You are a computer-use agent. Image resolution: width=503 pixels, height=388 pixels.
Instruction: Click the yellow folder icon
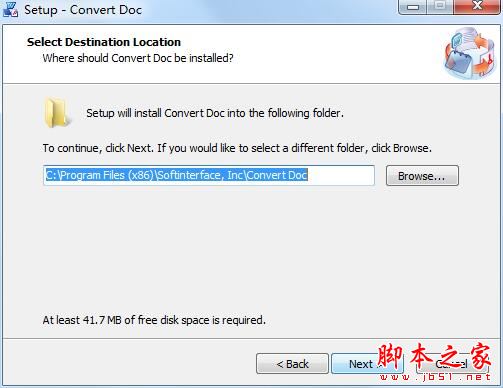(57, 113)
